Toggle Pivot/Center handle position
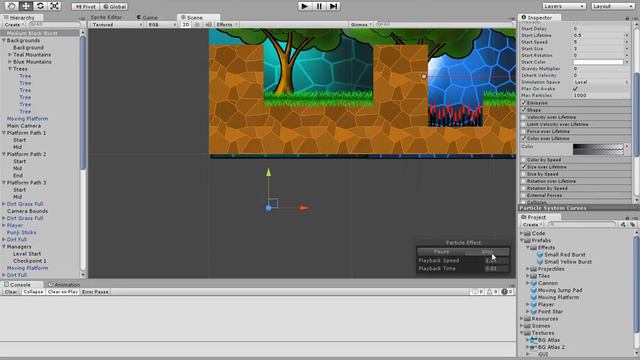The height and width of the screenshot is (360, 640). pos(86,7)
